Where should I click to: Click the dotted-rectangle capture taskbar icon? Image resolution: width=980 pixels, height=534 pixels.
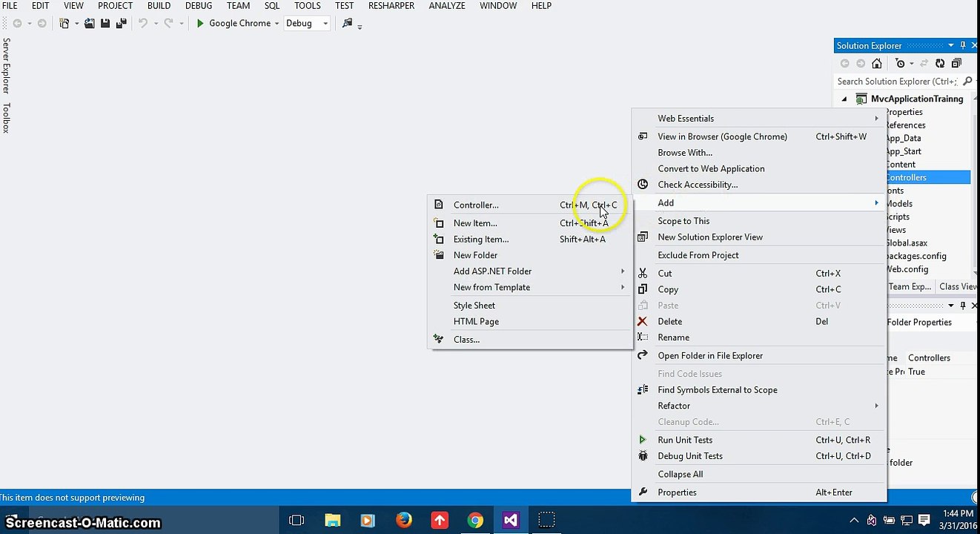coord(546,520)
